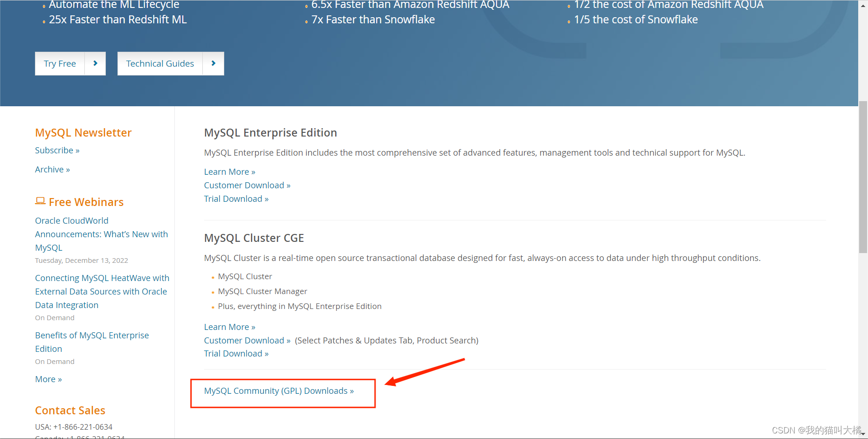Image resolution: width=868 pixels, height=439 pixels.
Task: Open the Technical Guides button
Action: point(160,63)
